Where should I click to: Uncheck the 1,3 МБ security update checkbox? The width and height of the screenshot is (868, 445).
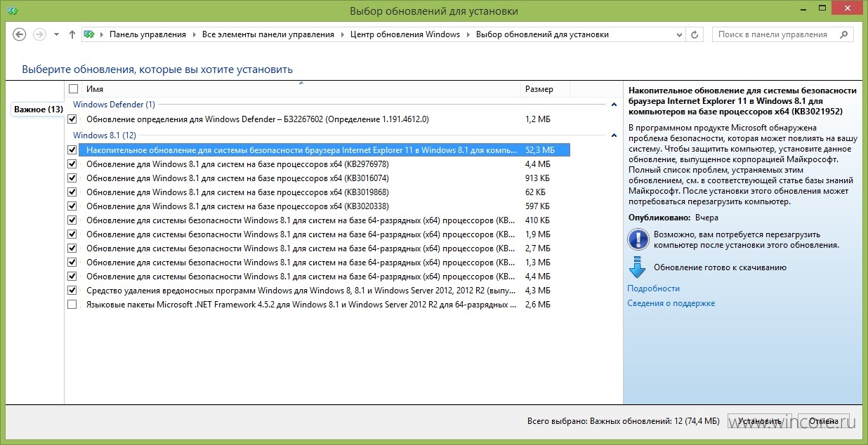pyautogui.click(x=72, y=263)
